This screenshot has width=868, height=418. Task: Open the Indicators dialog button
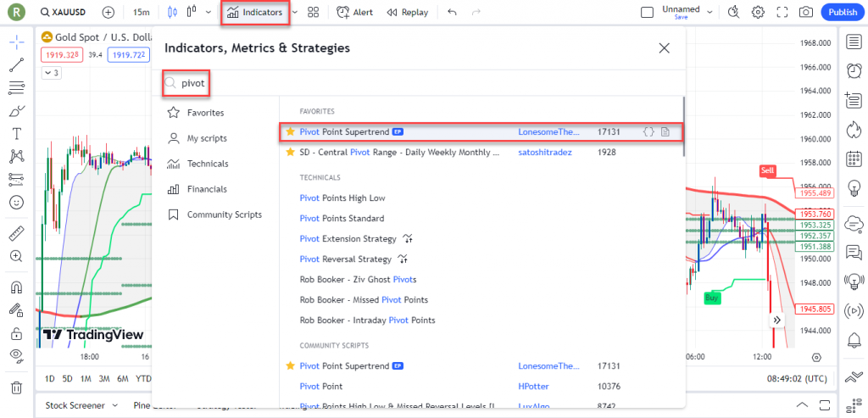[x=255, y=12]
